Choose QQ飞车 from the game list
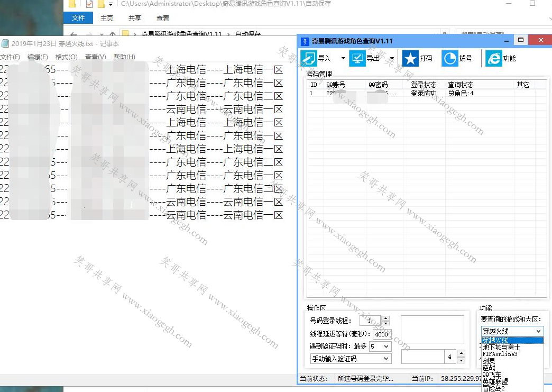The image size is (552, 392). [512, 375]
